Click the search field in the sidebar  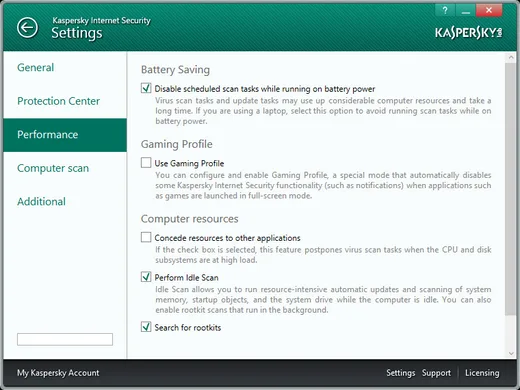point(65,339)
